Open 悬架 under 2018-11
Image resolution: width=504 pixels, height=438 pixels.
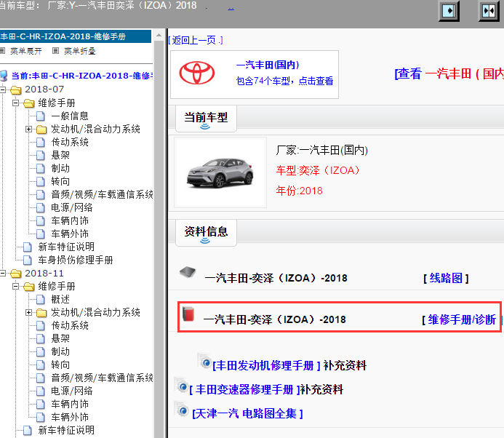(60, 338)
